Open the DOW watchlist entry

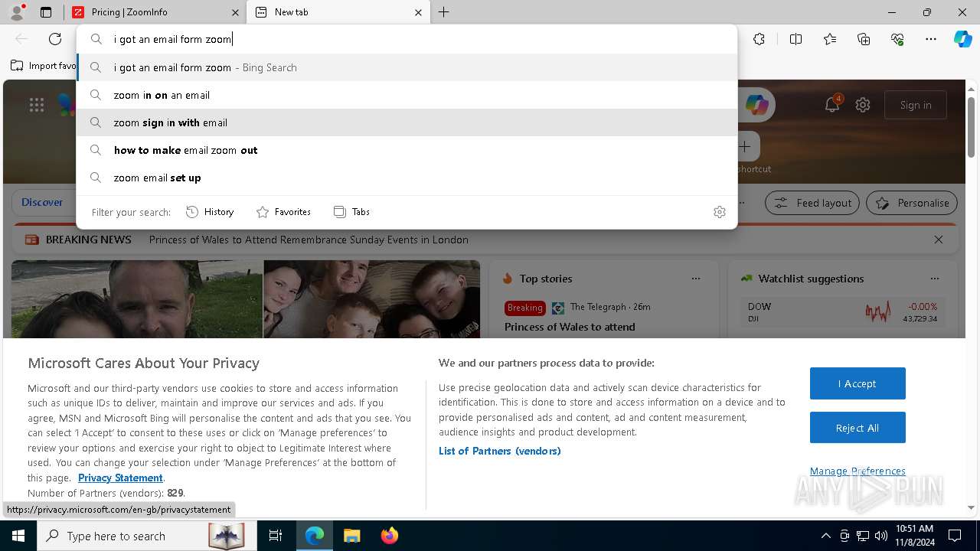[x=842, y=311]
